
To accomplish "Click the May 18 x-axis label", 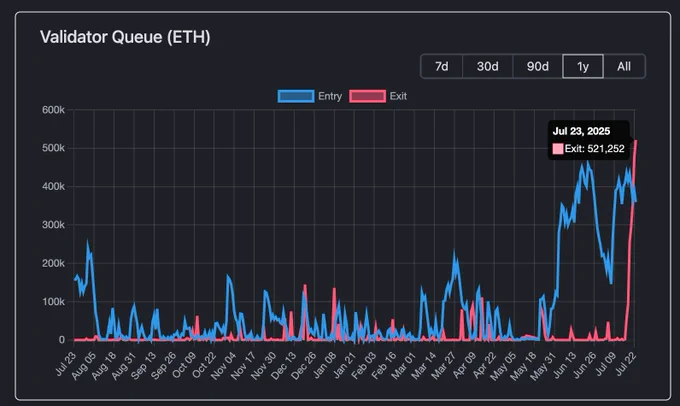I will 524,366.
